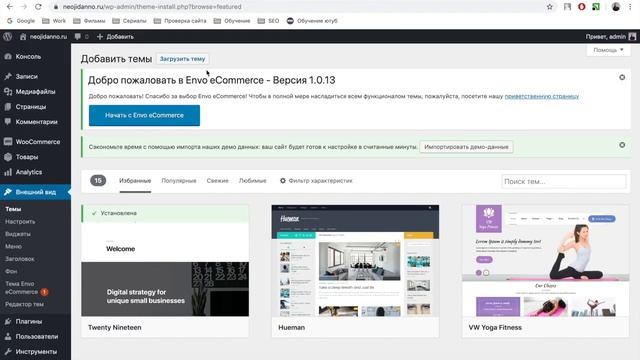The image size is (640, 360).
Task: Click the browser address bar URL
Action: (x=152, y=7)
